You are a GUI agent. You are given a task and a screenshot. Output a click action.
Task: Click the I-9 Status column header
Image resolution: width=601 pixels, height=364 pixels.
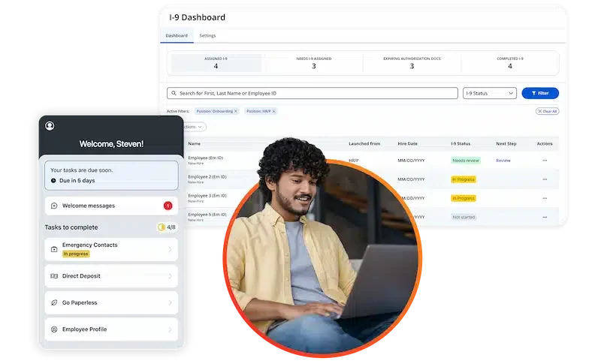point(461,144)
